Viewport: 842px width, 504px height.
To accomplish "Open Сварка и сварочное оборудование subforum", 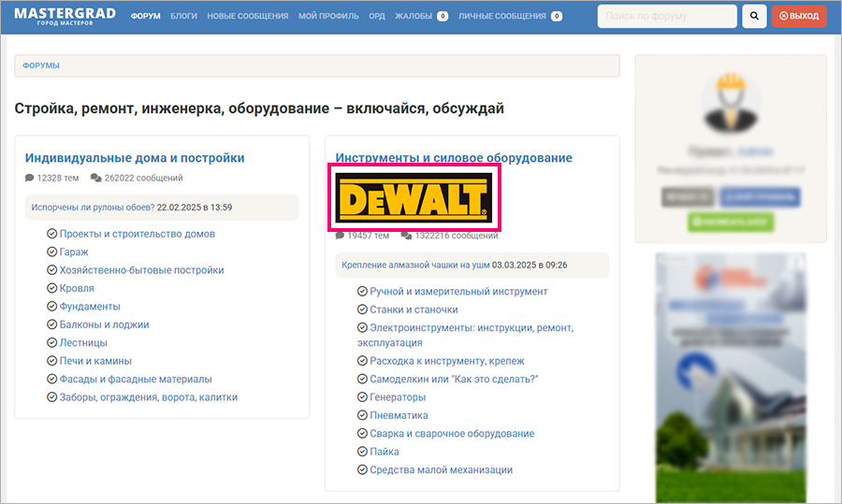I will [x=452, y=434].
